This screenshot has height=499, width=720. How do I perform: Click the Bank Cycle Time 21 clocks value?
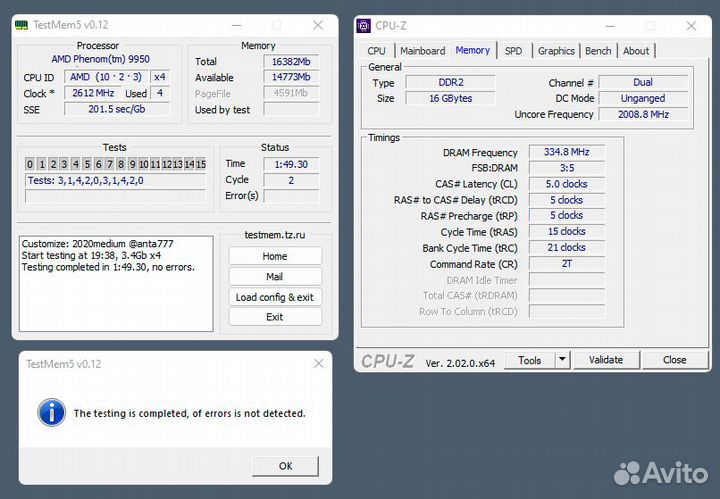point(567,247)
